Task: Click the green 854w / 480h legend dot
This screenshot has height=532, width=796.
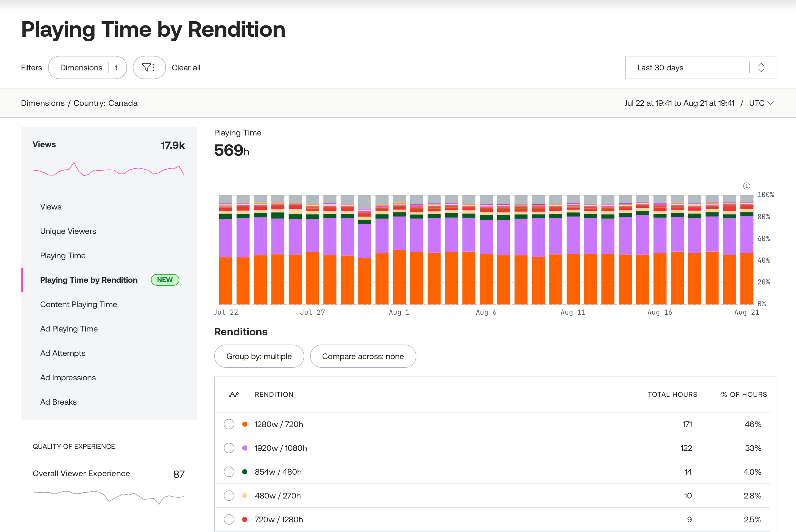Action: point(245,472)
